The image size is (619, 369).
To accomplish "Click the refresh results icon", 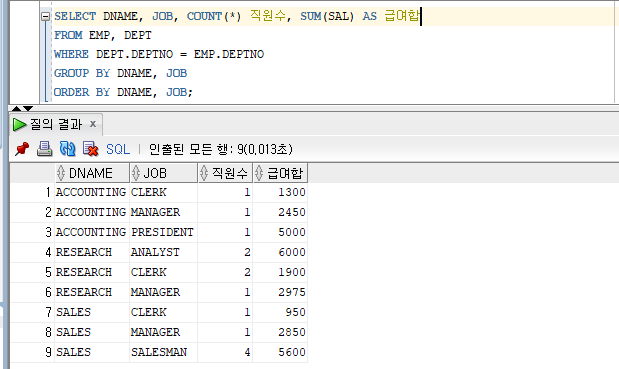I will click(x=68, y=149).
